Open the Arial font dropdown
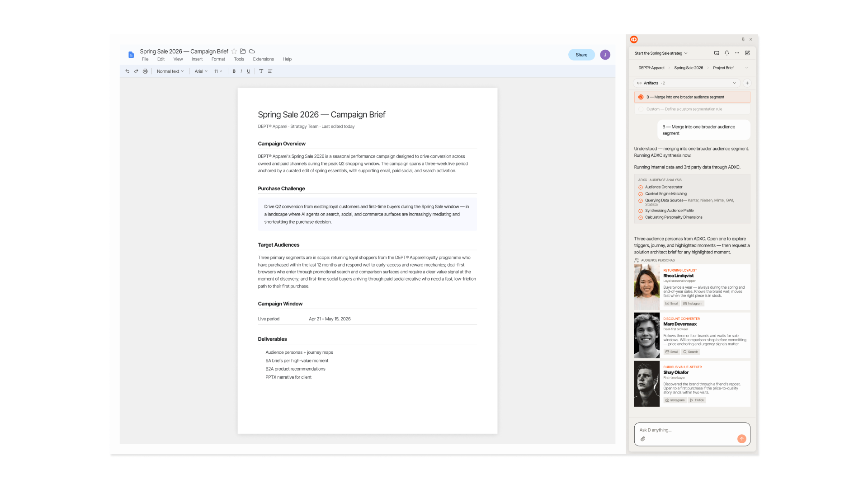Viewport: 868px width, 488px height. [201, 71]
